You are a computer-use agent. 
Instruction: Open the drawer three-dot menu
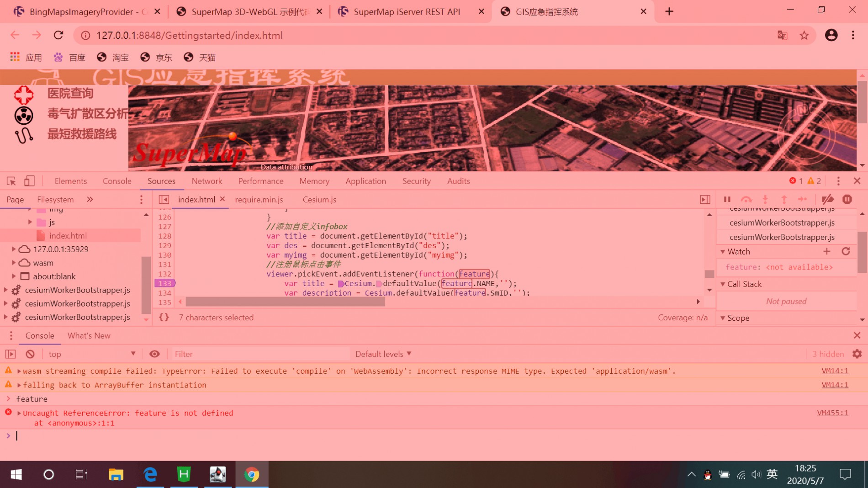click(x=11, y=336)
